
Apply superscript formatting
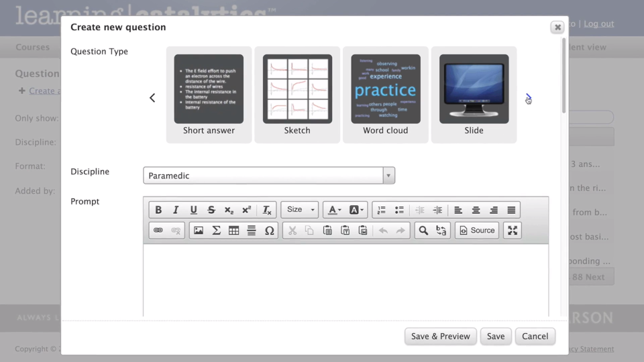point(246,210)
